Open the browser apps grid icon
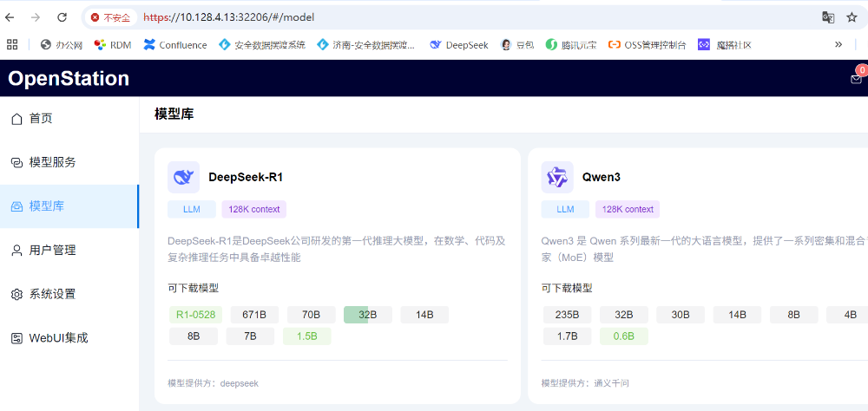This screenshot has height=411, width=868. click(12, 44)
